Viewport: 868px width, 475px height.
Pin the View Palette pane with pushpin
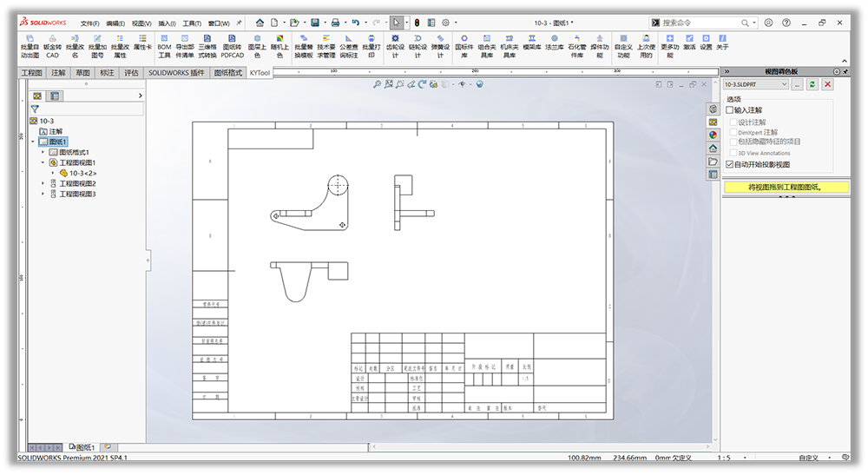tap(845, 71)
